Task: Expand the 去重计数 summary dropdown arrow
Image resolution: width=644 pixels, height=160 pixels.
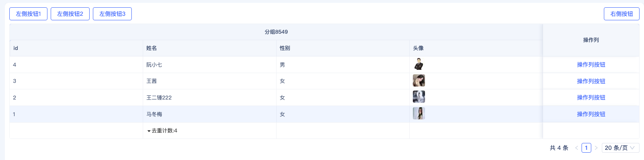Action: [149, 131]
